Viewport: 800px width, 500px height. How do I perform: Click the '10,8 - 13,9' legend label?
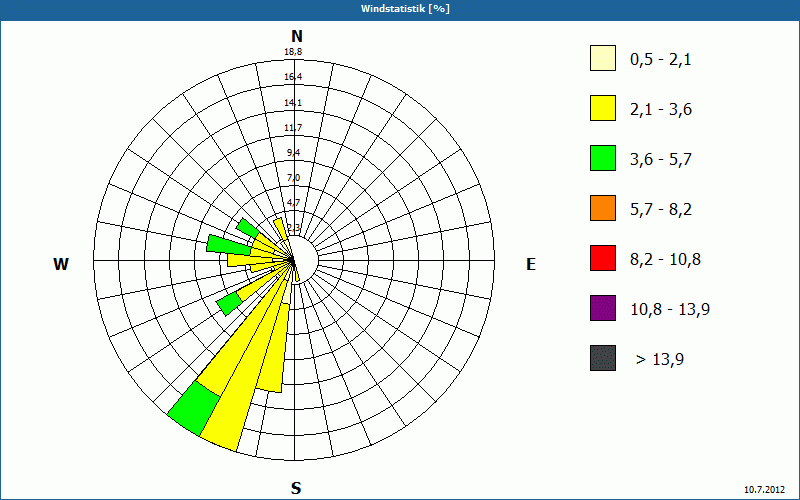670,310
